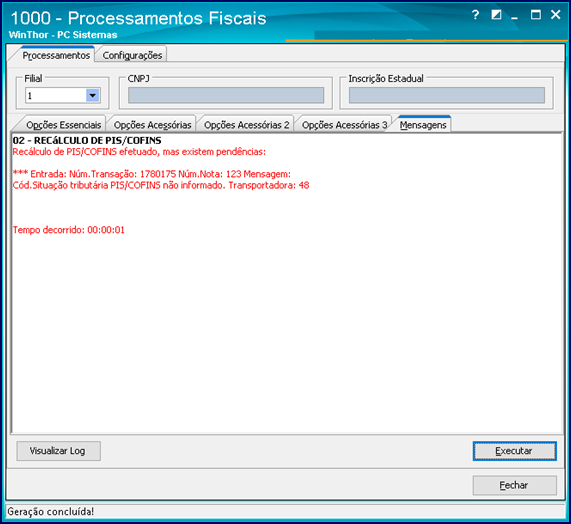
Task: Click the Visualizar Log button
Action: pos(58,451)
